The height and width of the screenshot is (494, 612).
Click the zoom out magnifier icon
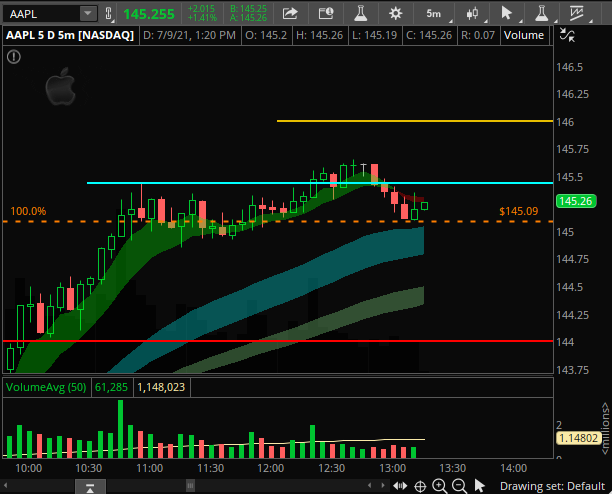coord(459,486)
